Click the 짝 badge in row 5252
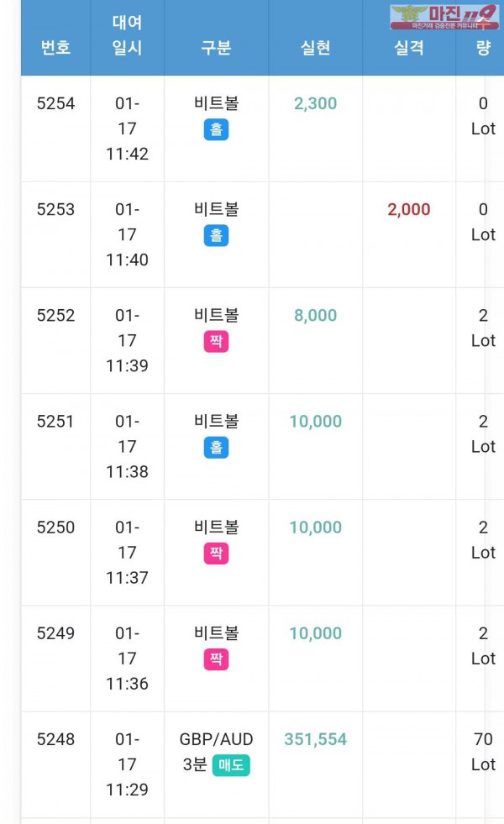 click(216, 342)
